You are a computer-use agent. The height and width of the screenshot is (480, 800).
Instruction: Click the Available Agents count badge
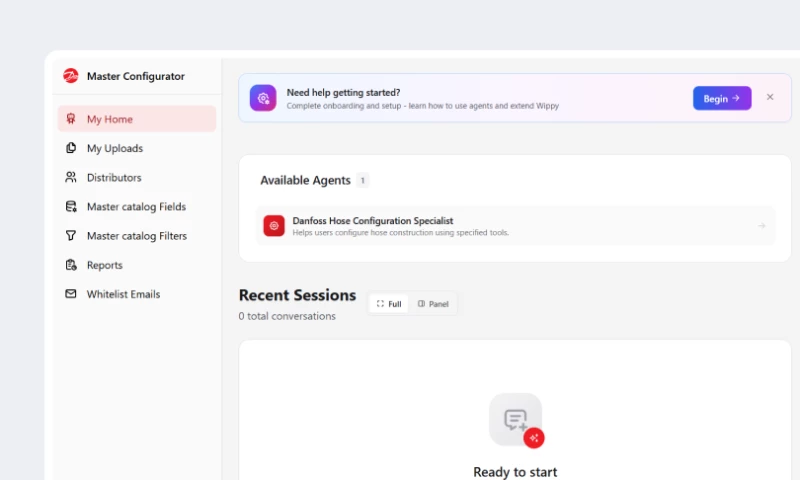pyautogui.click(x=363, y=180)
